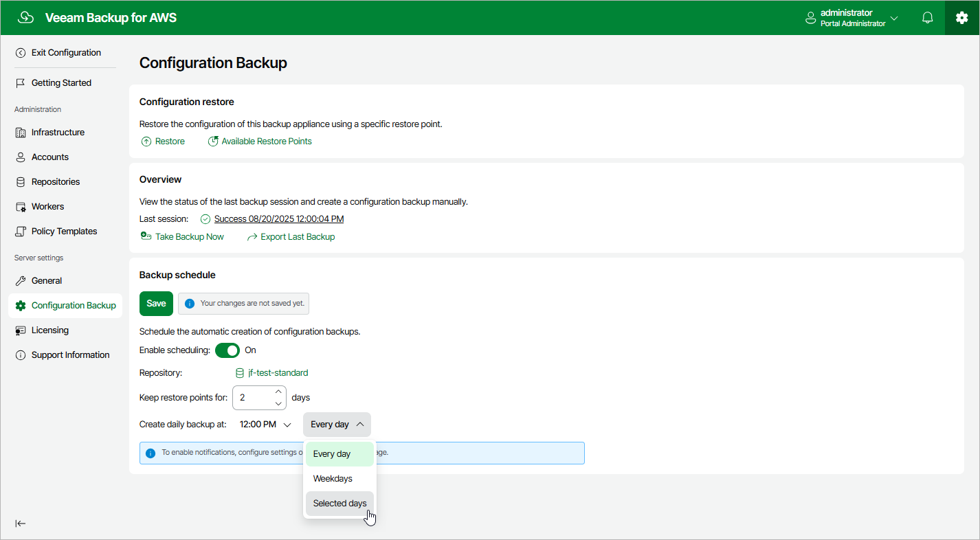The height and width of the screenshot is (540, 980).
Task: Open the Repositories section
Action: point(56,182)
